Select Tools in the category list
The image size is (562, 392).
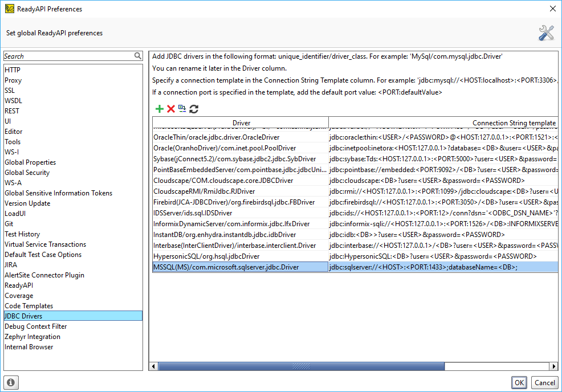[x=73, y=142]
